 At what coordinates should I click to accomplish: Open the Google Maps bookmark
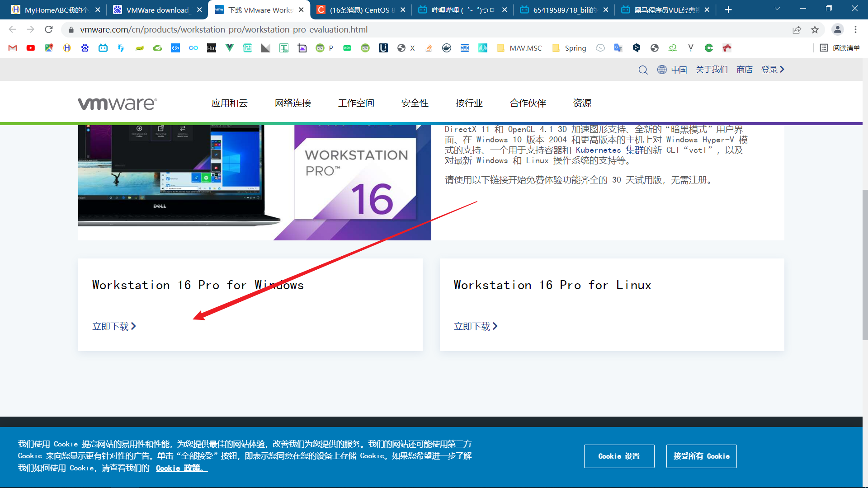coord(49,48)
